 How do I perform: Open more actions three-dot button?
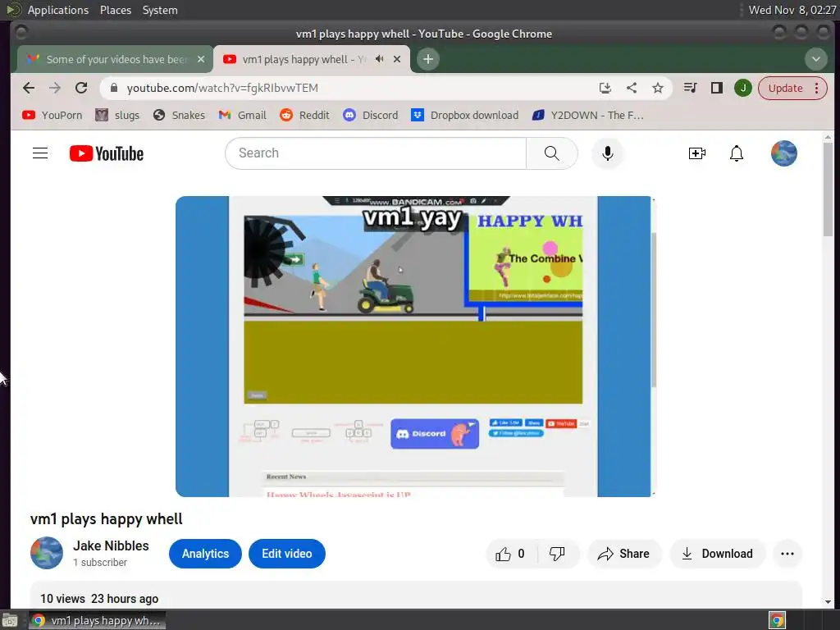tap(787, 554)
